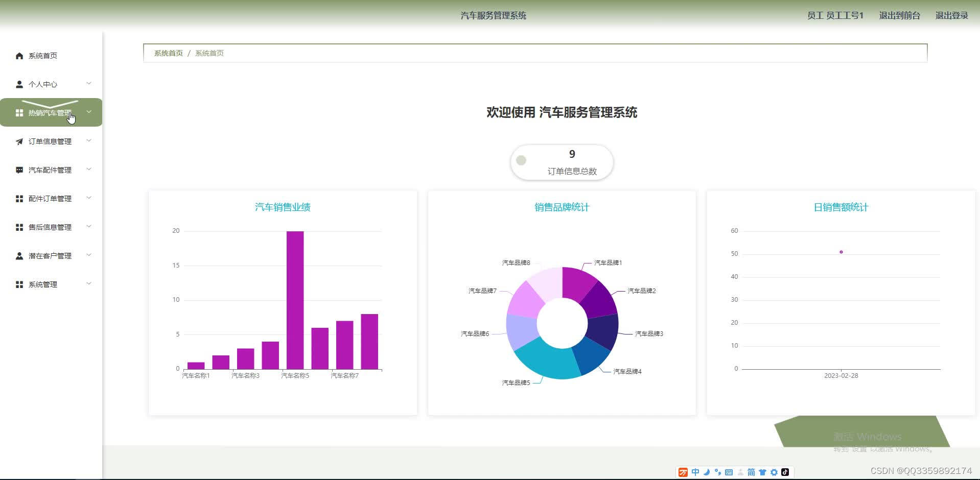Screen dimensions: 980x480
Task: Open IME skin shirt icon
Action: click(762, 472)
